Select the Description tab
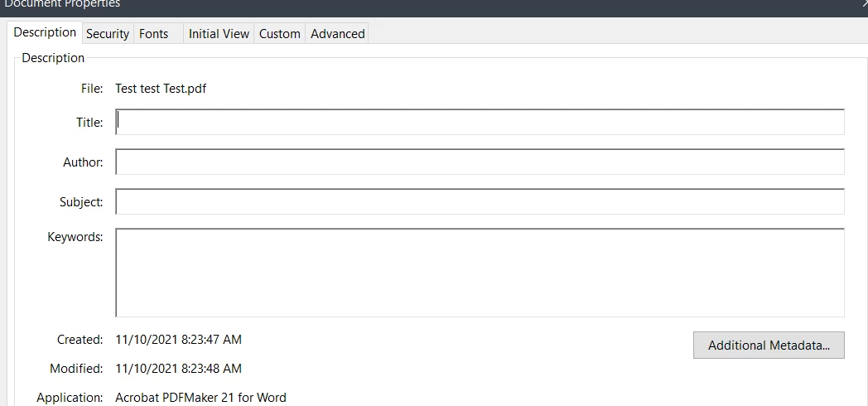This screenshot has width=868, height=406. click(45, 32)
